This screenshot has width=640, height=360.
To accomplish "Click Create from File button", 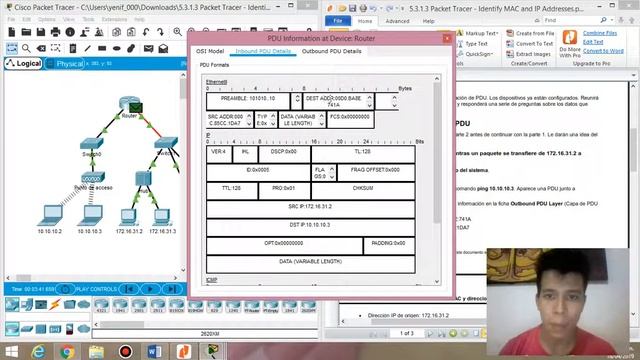I will click(x=530, y=33).
